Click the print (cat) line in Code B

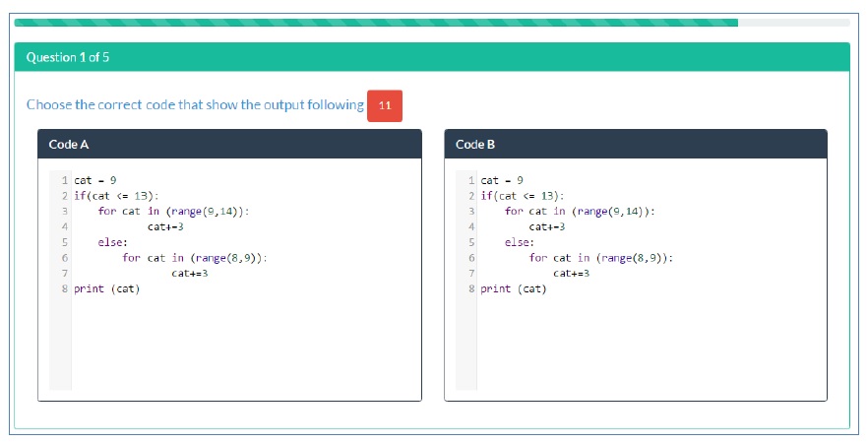513,288
